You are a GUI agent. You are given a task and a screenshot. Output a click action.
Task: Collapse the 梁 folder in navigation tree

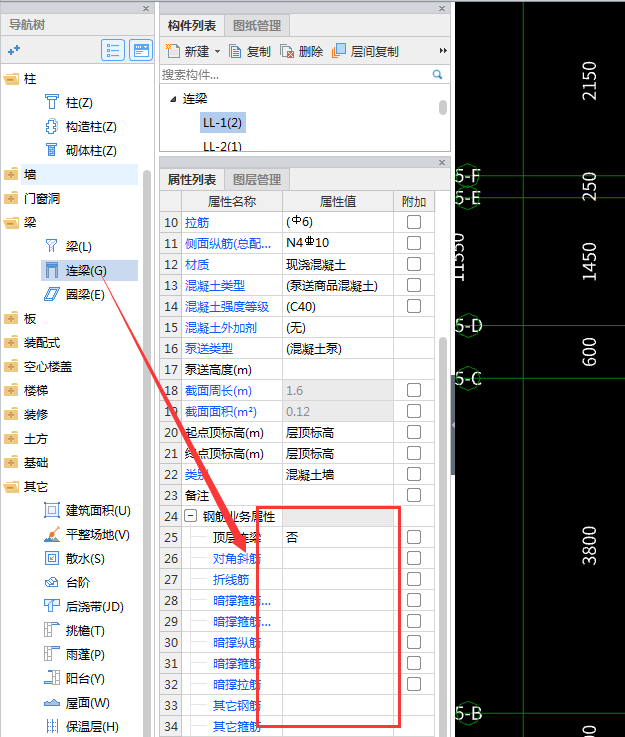[x=11, y=222]
